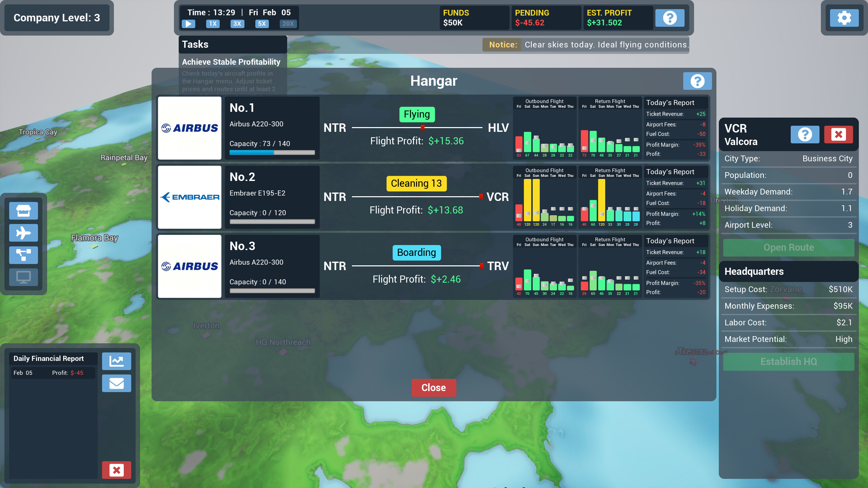Viewport: 868px width, 488px height.
Task: Click the No.2 Return Flight chart
Action: coord(610,197)
